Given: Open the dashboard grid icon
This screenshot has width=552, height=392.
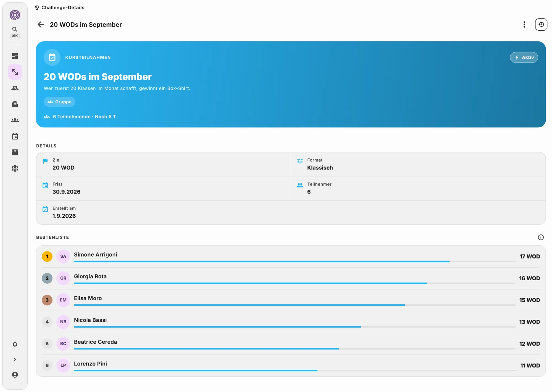Looking at the screenshot, I should tap(15, 56).
